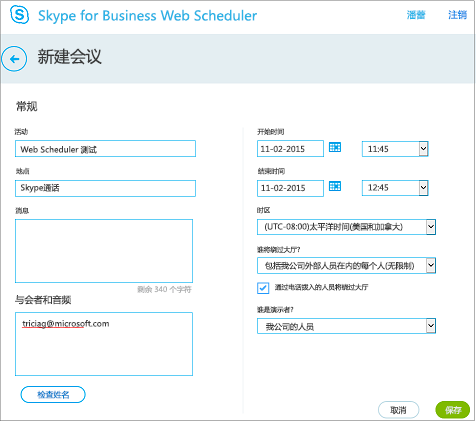Click the 新建会议 page heading
The height and width of the screenshot is (422, 476).
pyautogui.click(x=69, y=57)
